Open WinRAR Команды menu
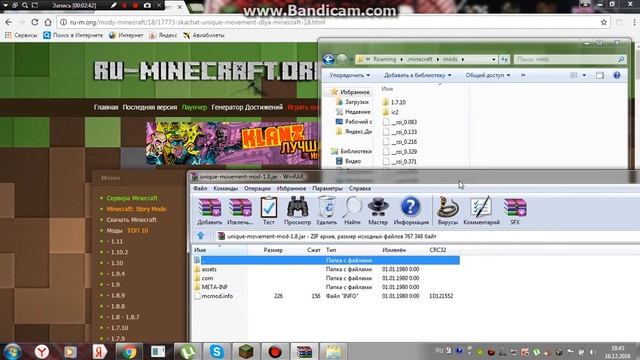The height and width of the screenshot is (360, 640). tap(225, 188)
